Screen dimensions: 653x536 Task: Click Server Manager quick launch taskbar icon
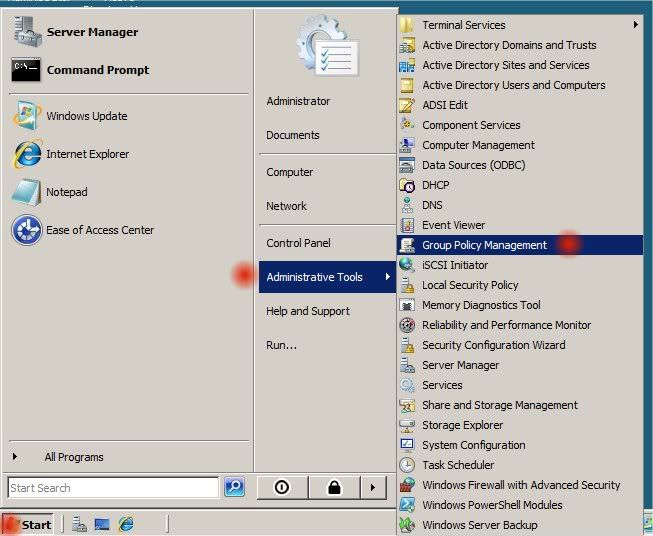click(79, 524)
